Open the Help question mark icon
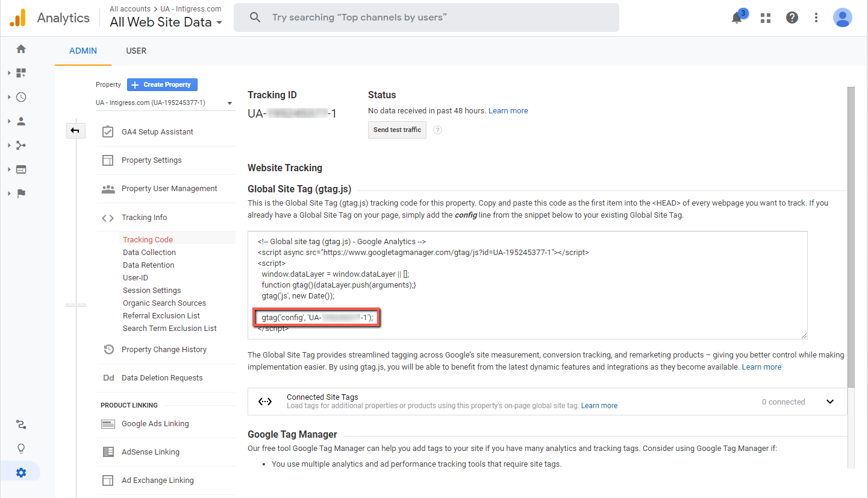The image size is (868, 498). click(792, 18)
